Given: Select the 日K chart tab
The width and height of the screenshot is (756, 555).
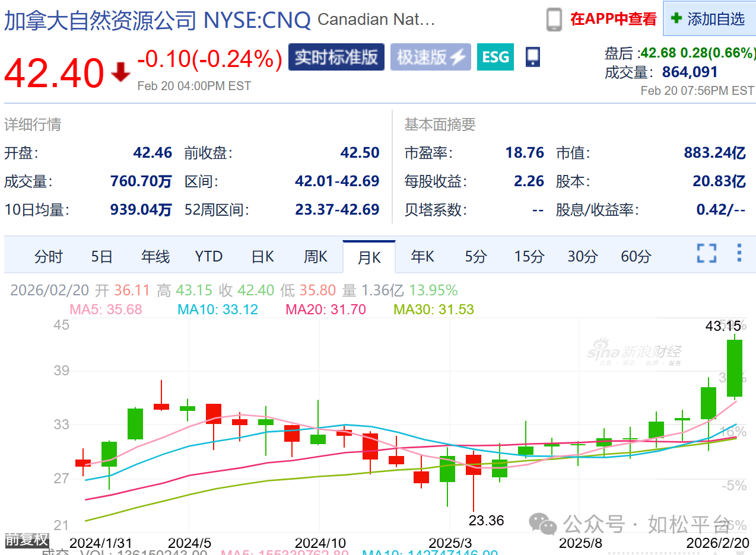Looking at the screenshot, I should [262, 257].
